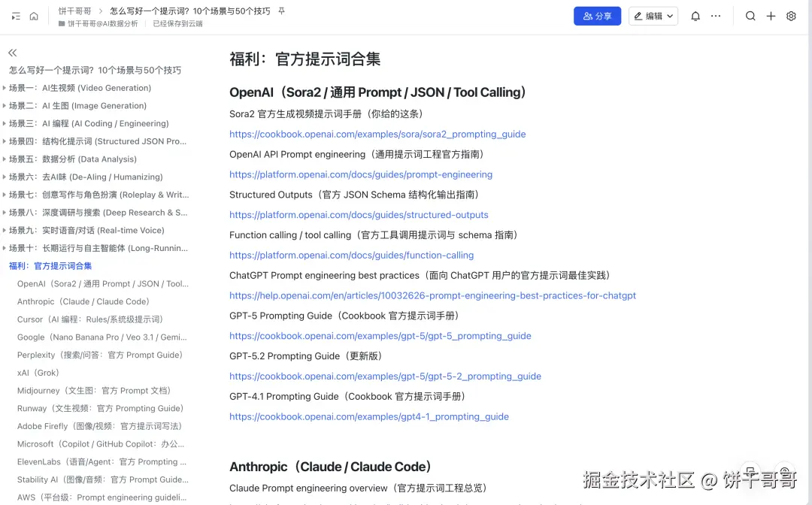Click the OpenAI section heading in document

(377, 92)
